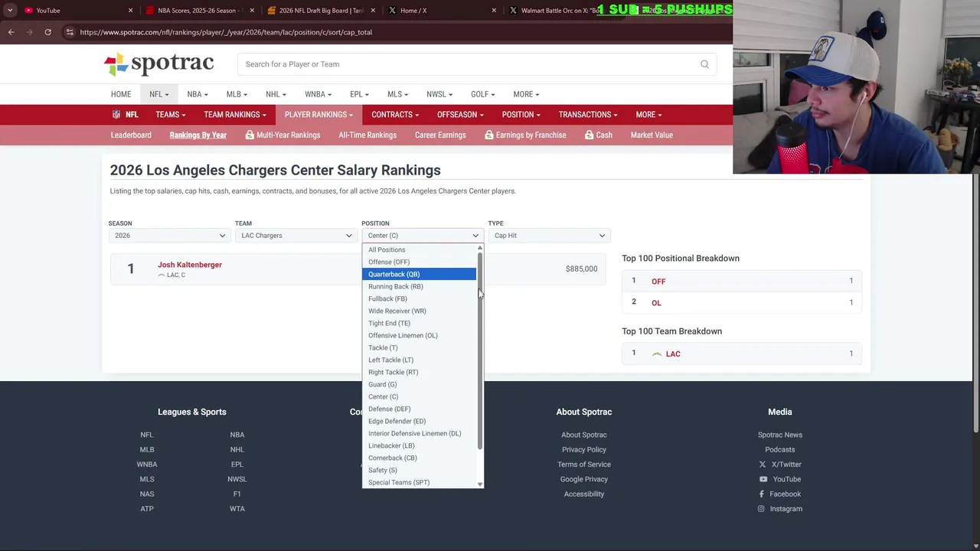980x551 pixels.
Task: Select Wide Receiver (WR) option
Action: (419, 311)
